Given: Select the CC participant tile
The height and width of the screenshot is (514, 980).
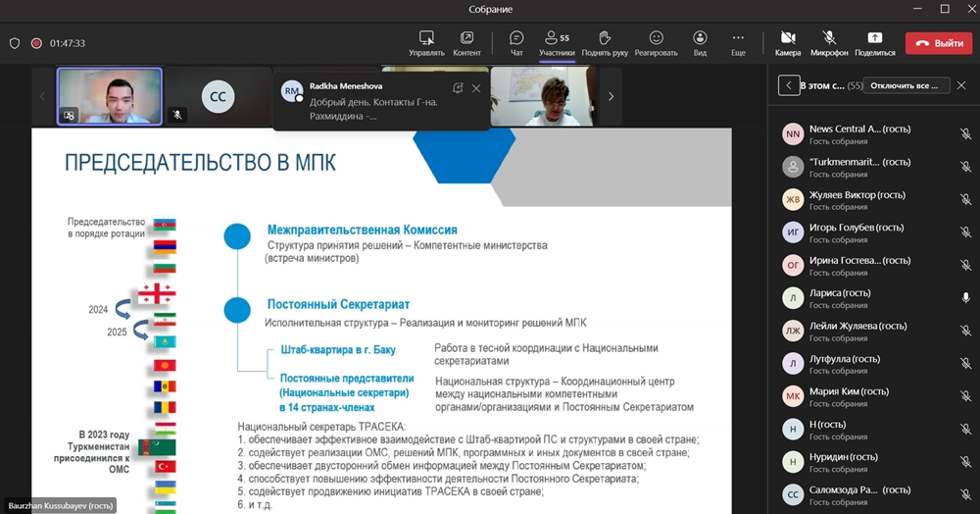Looking at the screenshot, I should [x=218, y=96].
